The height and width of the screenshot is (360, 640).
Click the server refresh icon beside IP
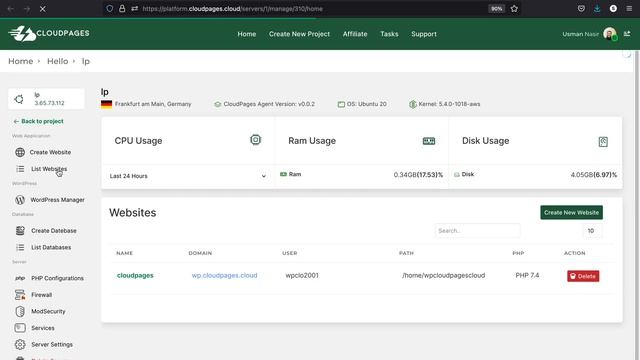pyautogui.click(x=19, y=99)
